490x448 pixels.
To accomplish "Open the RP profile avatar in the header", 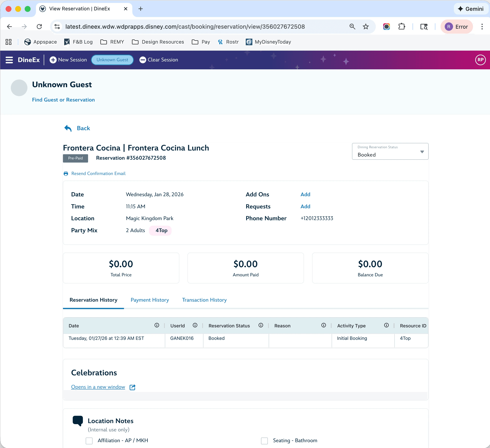I will [480, 60].
